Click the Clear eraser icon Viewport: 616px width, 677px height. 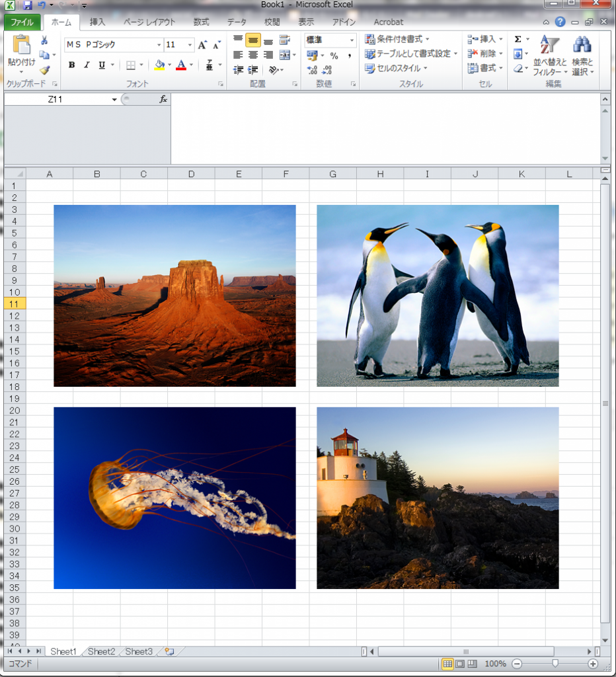[518, 68]
